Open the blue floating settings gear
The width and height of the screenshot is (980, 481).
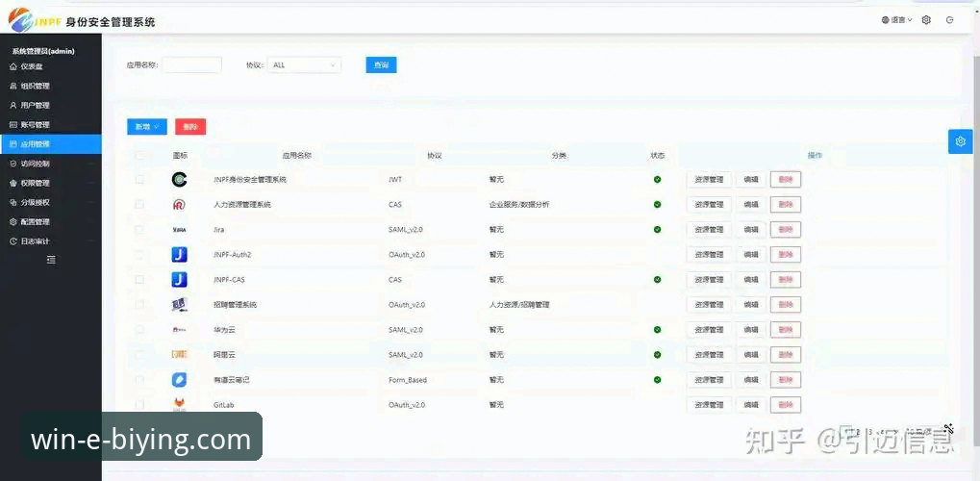[x=961, y=141]
